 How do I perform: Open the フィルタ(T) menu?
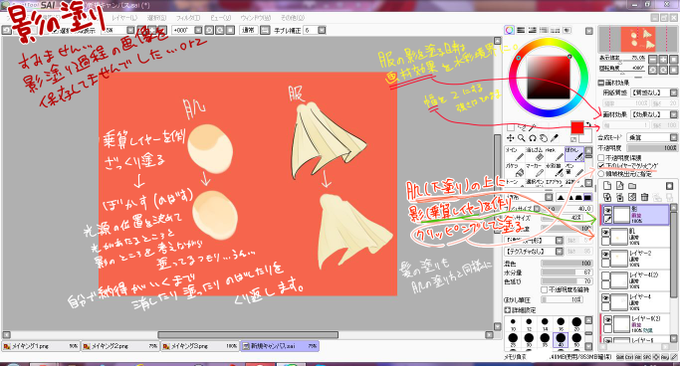point(188,18)
